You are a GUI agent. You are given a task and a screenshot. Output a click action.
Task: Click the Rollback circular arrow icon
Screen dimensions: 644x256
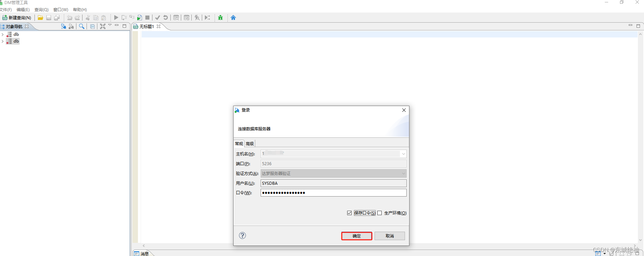166,18
